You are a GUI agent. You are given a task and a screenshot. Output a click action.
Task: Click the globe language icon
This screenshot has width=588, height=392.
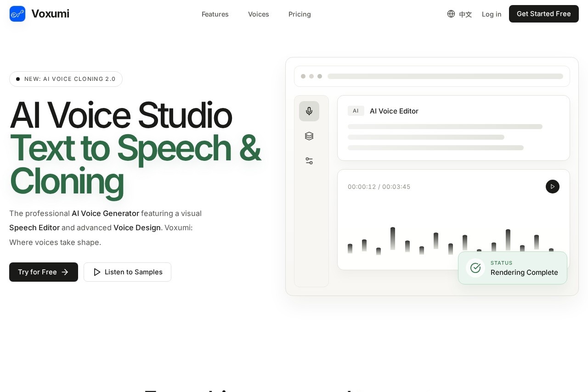pos(451,14)
